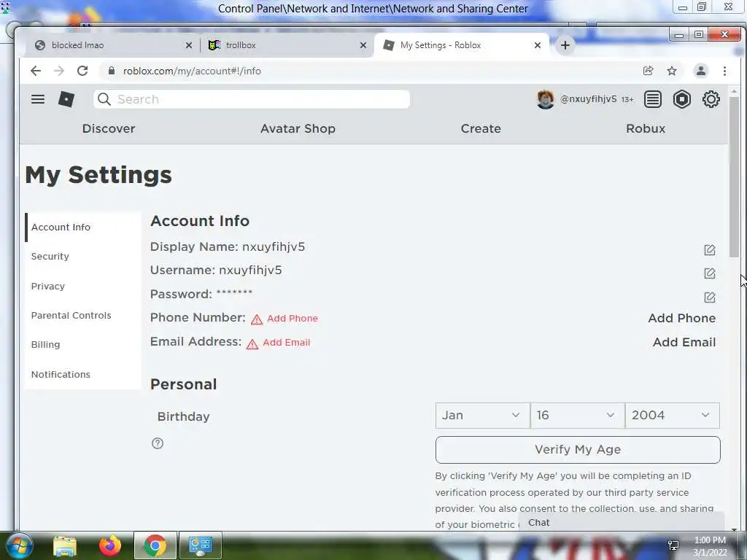Open Notifications settings section
This screenshot has width=747, height=560.
click(83, 374)
